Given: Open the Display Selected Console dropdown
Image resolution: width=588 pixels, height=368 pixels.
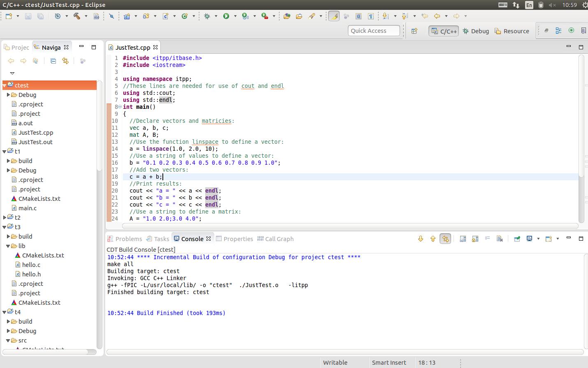Looking at the screenshot, I should [538, 239].
